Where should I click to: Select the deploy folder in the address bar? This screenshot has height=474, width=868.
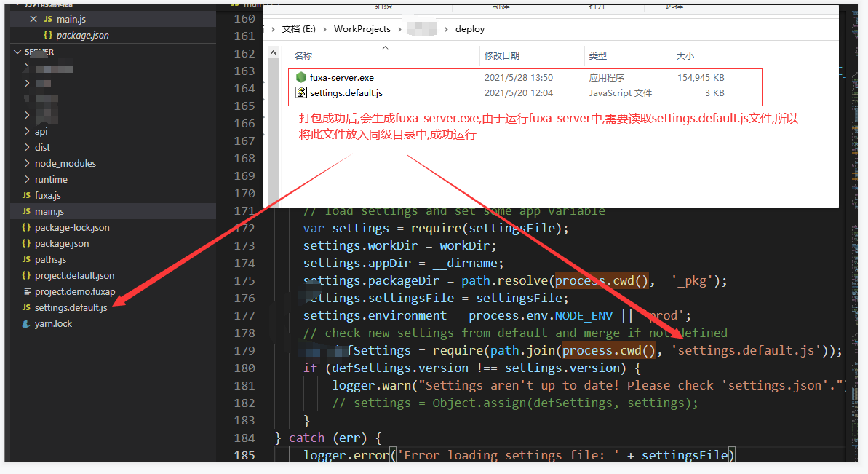(x=470, y=29)
